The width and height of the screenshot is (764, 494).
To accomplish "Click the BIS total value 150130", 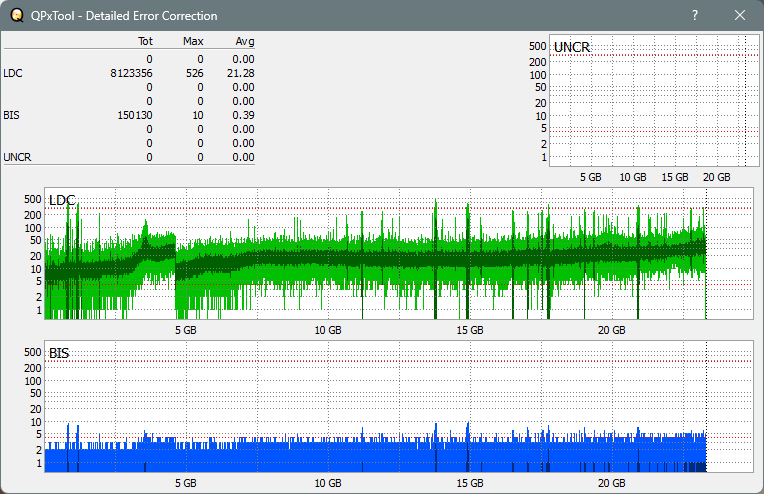I will click(135, 115).
